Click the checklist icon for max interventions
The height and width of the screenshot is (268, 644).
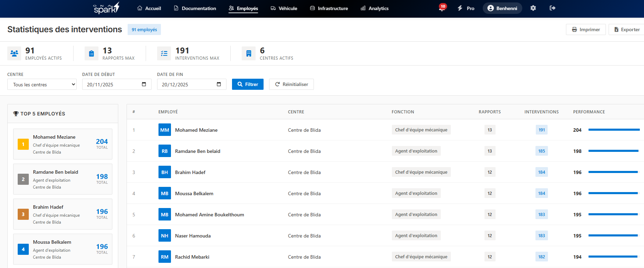click(x=164, y=53)
